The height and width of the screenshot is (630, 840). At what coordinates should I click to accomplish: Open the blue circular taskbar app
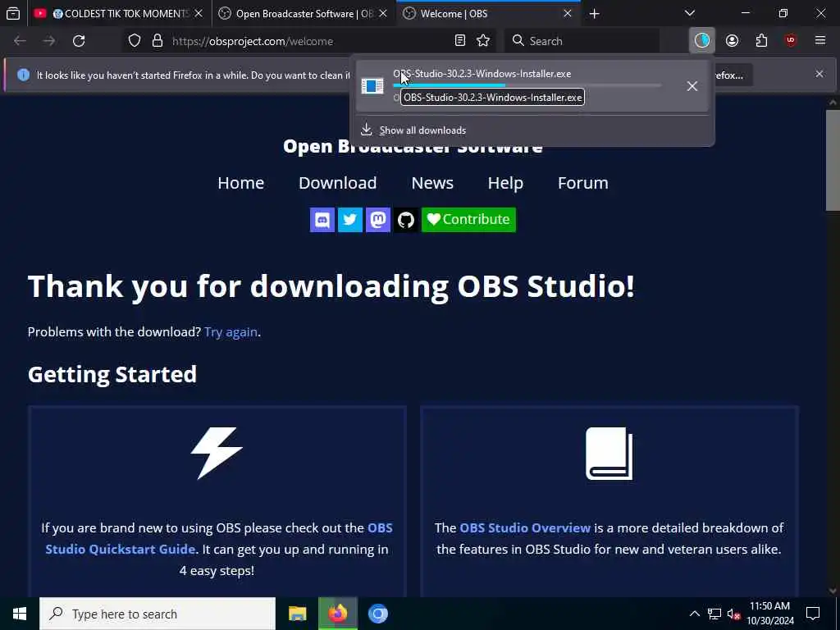[x=377, y=614]
